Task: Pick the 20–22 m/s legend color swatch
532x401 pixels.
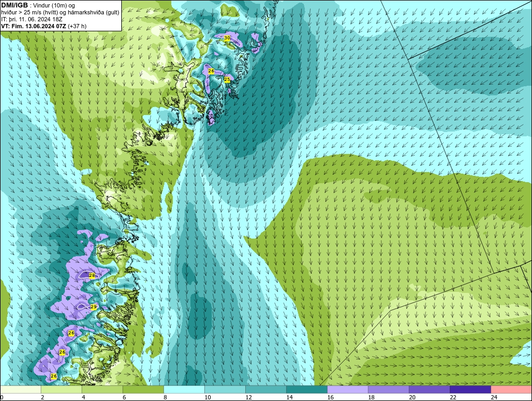Action: point(429,389)
